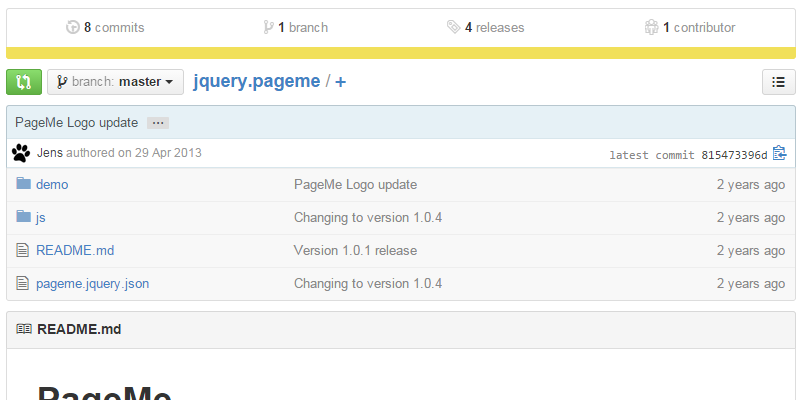Screen dimensions: 800x400
Task: Click the plus to create new file
Action: point(341,82)
